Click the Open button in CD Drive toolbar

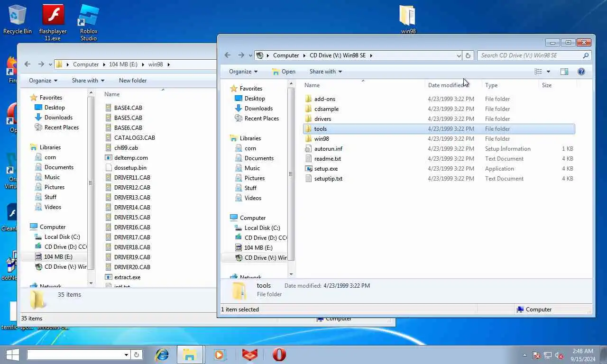coord(284,72)
